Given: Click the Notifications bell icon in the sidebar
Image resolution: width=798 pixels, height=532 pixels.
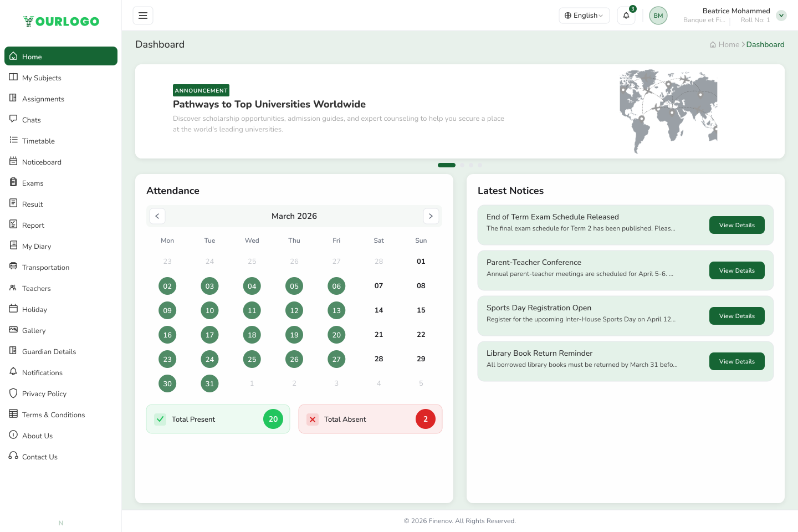Looking at the screenshot, I should (x=13, y=372).
